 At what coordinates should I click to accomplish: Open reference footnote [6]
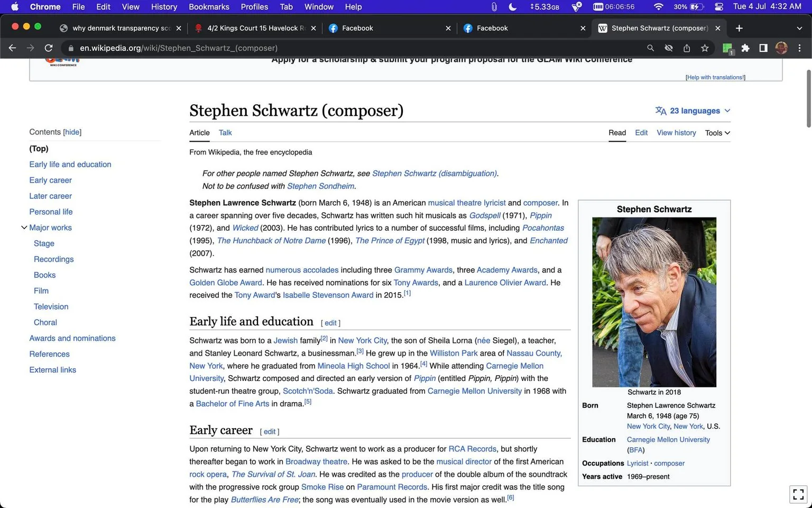pos(510,497)
